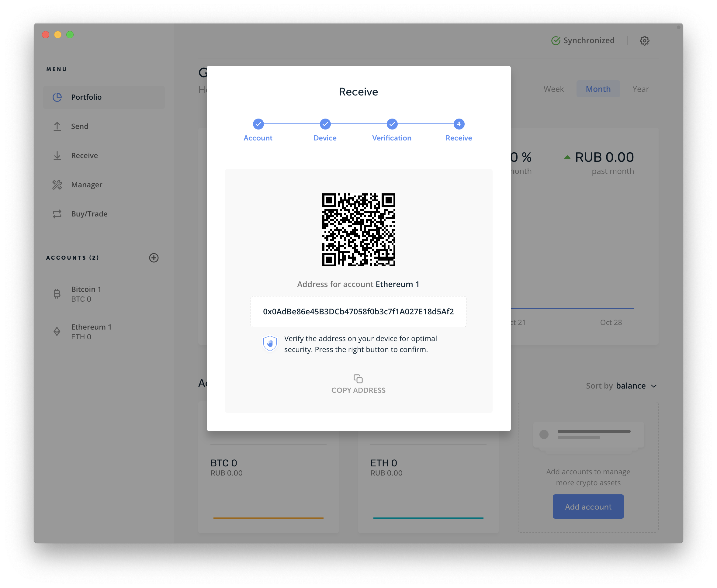Switch chart range to Year
The height and width of the screenshot is (588, 717).
pyautogui.click(x=640, y=89)
